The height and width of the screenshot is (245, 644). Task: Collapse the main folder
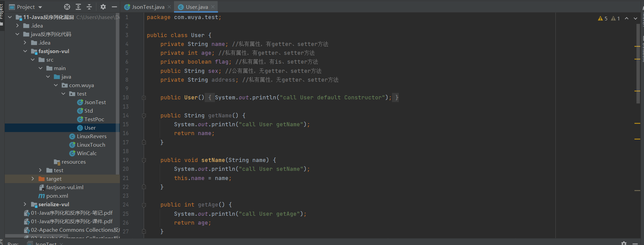pos(41,68)
